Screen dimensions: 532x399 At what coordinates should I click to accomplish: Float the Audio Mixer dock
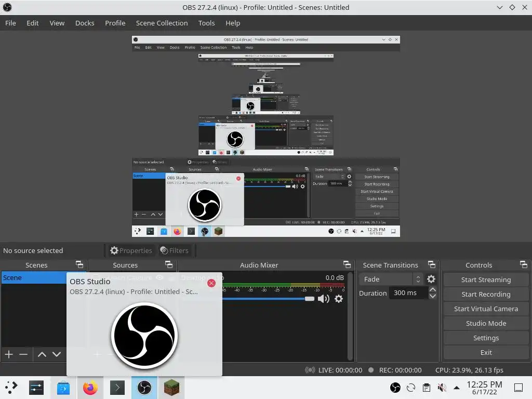[x=347, y=264]
